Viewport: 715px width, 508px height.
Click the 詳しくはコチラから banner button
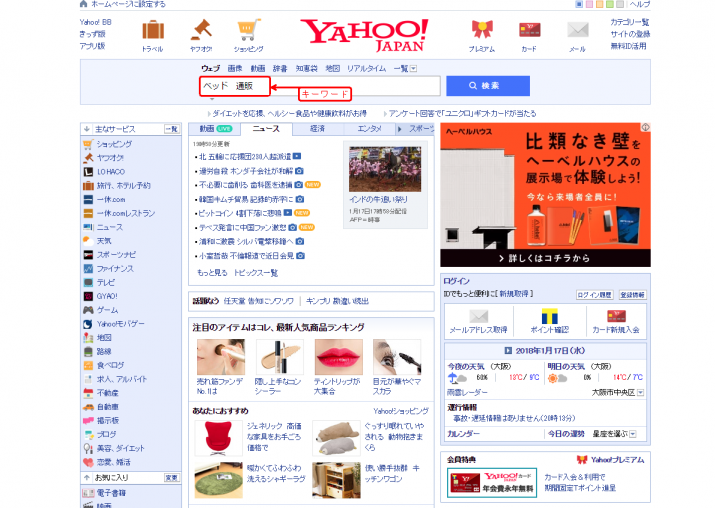545,258
